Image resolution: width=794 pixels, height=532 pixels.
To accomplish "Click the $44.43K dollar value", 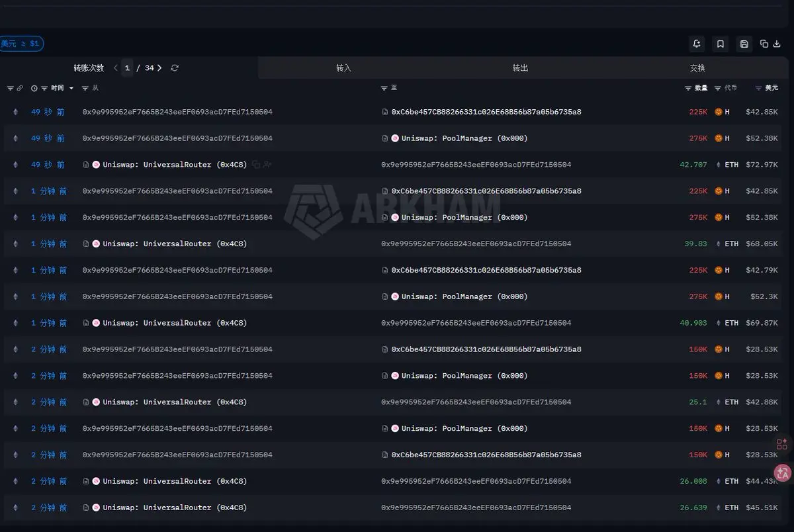I will (x=762, y=482).
